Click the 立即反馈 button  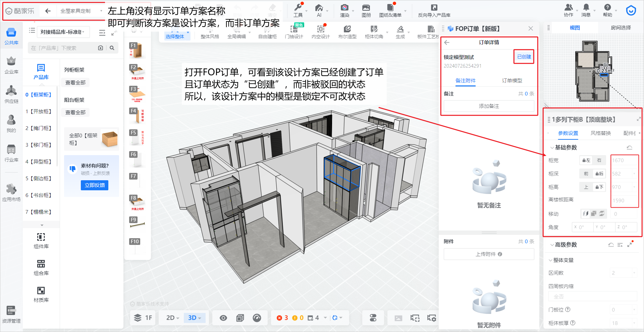click(95, 185)
